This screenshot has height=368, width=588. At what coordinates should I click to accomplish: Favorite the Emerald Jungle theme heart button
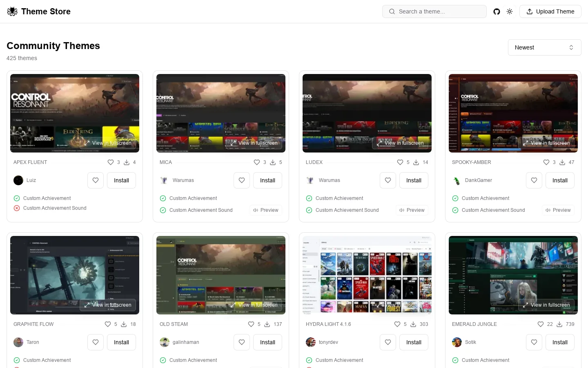tap(534, 342)
